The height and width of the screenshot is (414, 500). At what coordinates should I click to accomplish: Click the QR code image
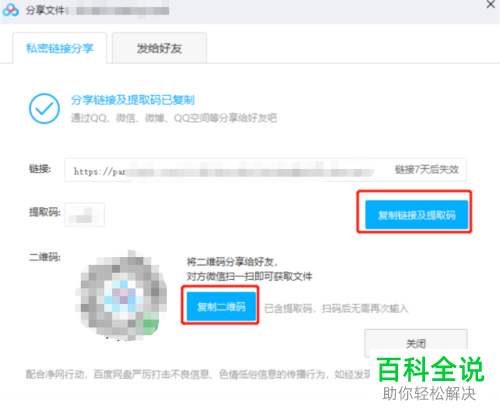(x=122, y=295)
